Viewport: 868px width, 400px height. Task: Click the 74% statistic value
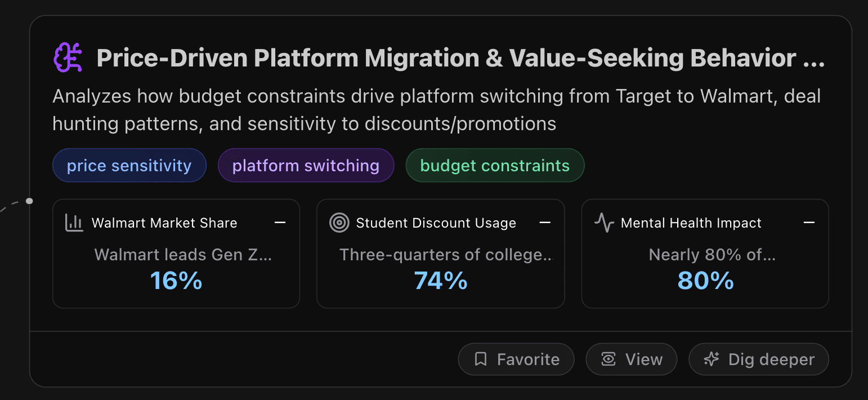[441, 280]
